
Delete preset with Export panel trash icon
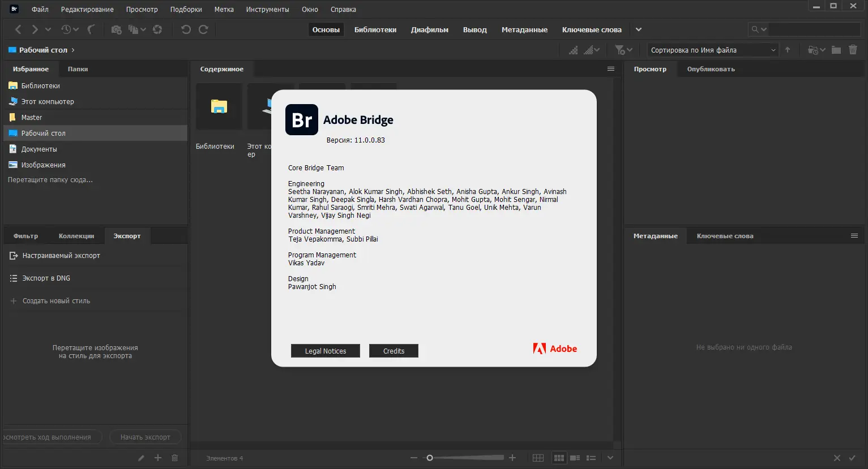tap(175, 458)
